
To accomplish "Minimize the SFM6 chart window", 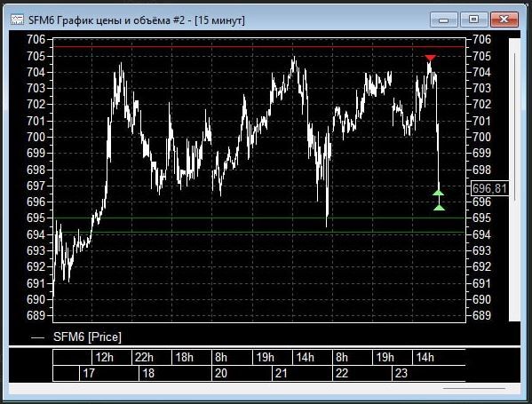I will point(444,20).
